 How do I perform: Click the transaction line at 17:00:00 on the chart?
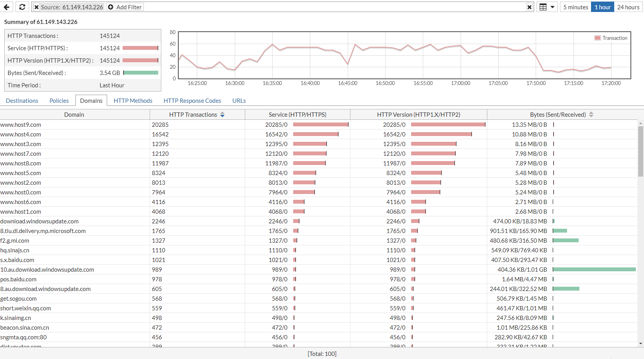461,46
